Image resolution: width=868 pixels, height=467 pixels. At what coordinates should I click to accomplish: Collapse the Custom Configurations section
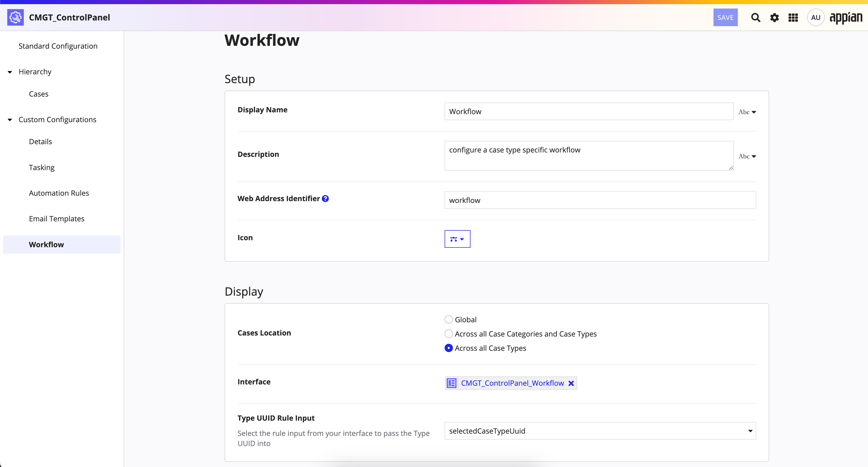coord(10,120)
